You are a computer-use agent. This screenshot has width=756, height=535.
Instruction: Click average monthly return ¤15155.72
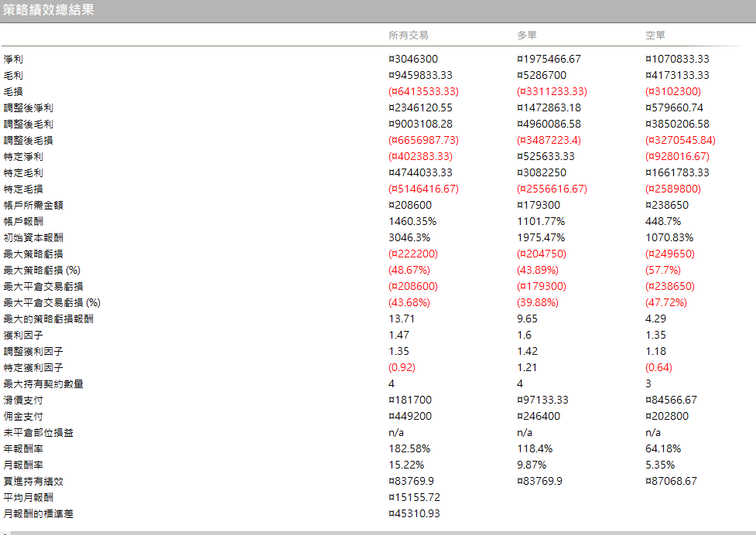[414, 497]
